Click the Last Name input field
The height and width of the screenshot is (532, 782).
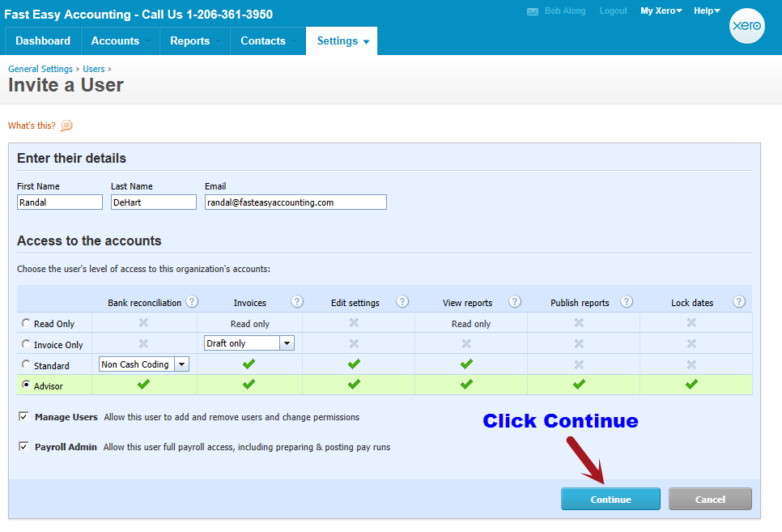(x=154, y=202)
